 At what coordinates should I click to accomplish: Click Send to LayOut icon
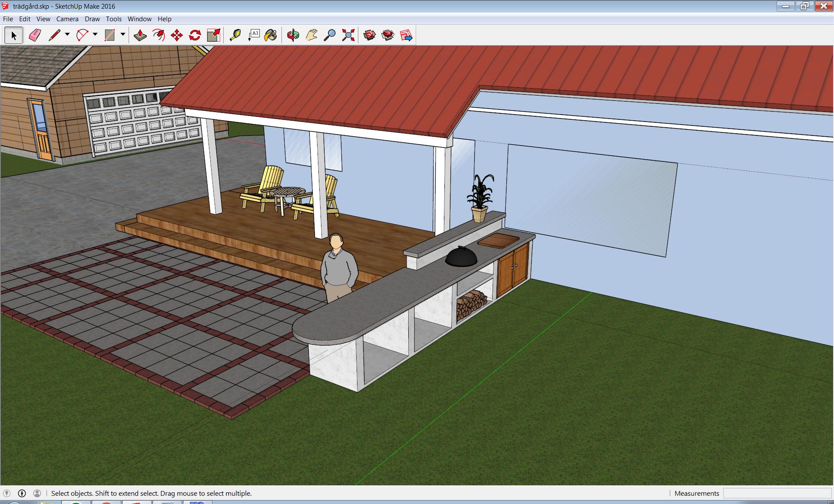(406, 35)
